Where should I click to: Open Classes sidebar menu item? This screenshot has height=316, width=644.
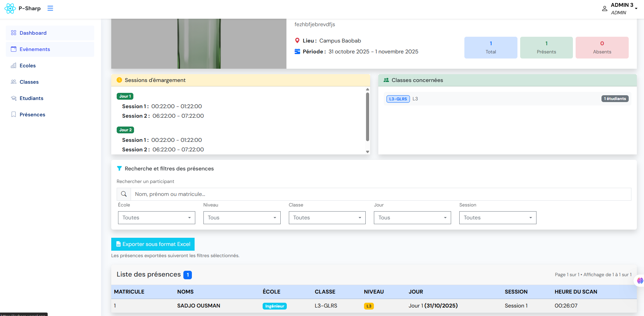50,82
